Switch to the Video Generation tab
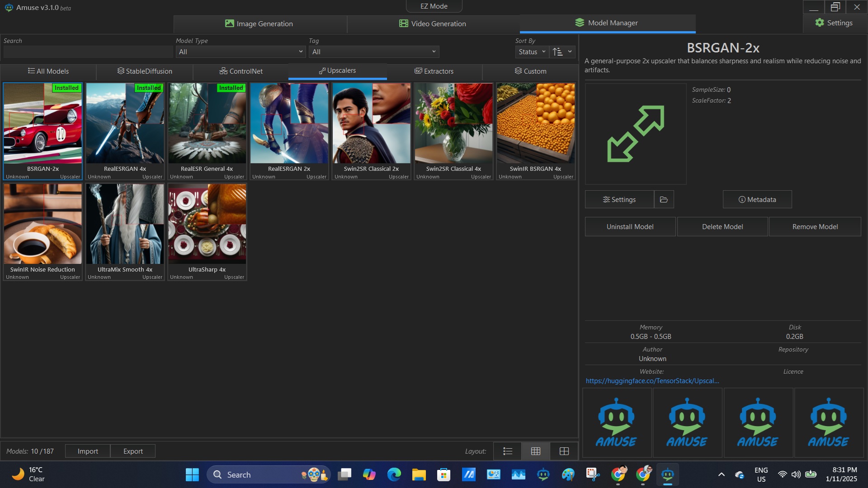The image size is (868, 488). (433, 23)
